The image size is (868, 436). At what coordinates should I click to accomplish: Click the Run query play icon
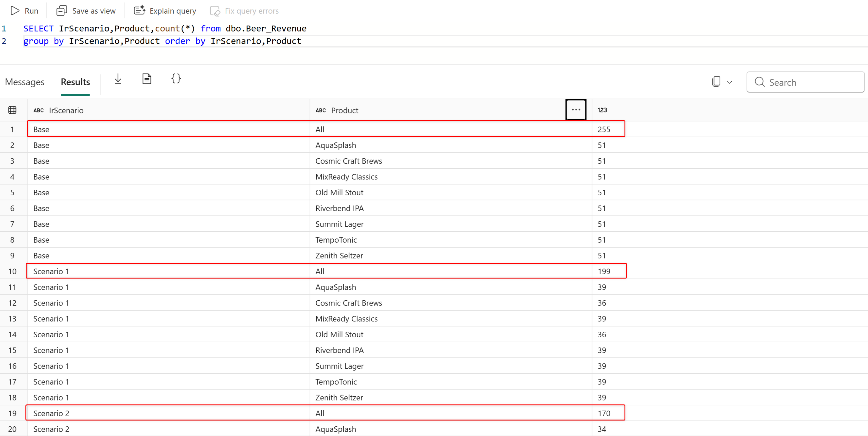coord(15,11)
